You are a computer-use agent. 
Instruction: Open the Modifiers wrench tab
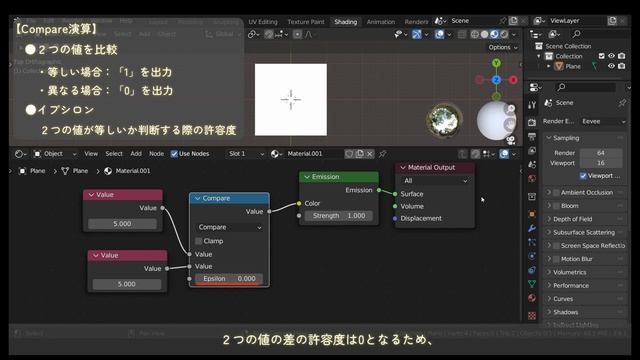pos(531,228)
